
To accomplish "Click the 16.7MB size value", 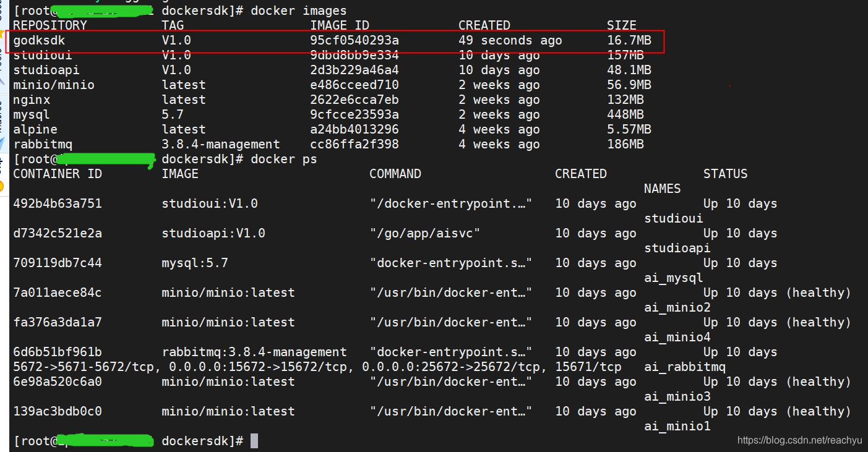I will 629,40.
